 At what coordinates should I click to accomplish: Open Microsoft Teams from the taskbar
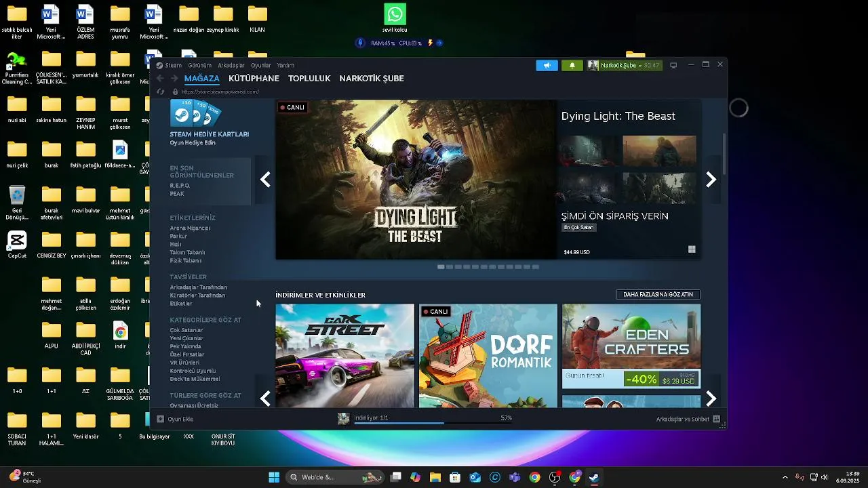click(x=515, y=477)
